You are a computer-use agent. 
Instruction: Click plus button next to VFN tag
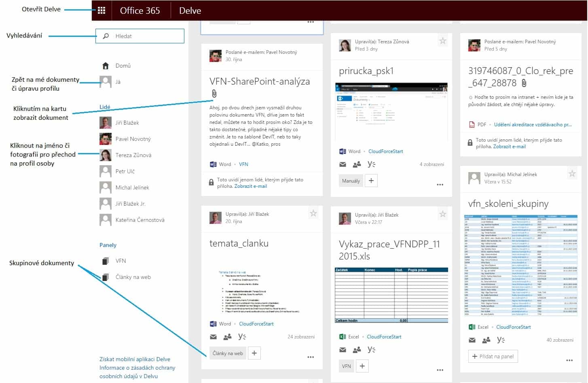coord(362,366)
